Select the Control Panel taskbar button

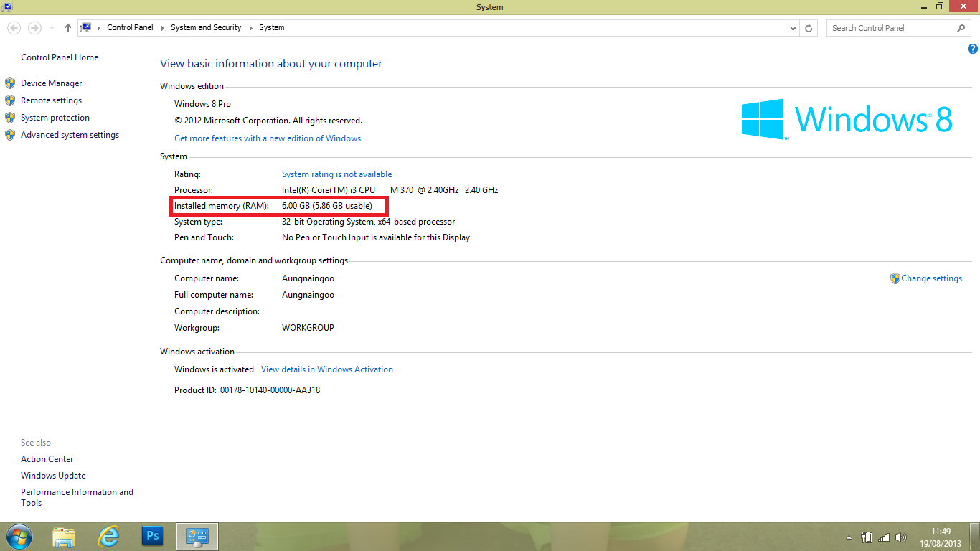click(x=197, y=537)
